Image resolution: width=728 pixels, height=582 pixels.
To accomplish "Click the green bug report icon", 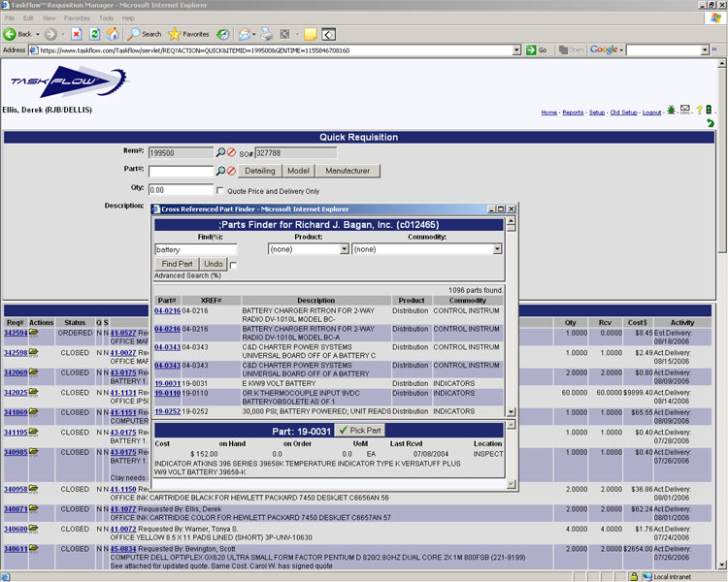I will pos(671,110).
